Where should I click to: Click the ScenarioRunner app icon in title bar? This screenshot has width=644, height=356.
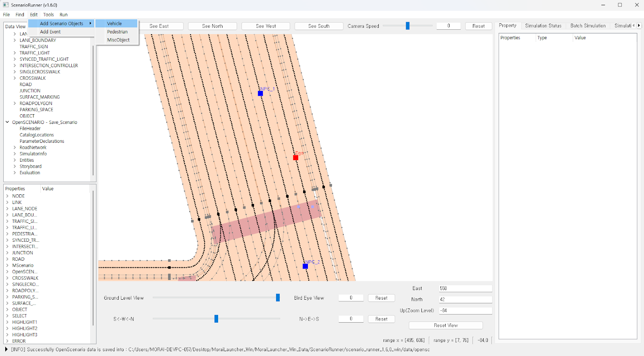[x=6, y=5]
